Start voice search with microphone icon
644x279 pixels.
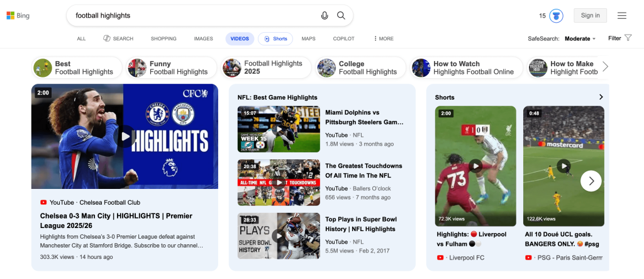point(325,16)
